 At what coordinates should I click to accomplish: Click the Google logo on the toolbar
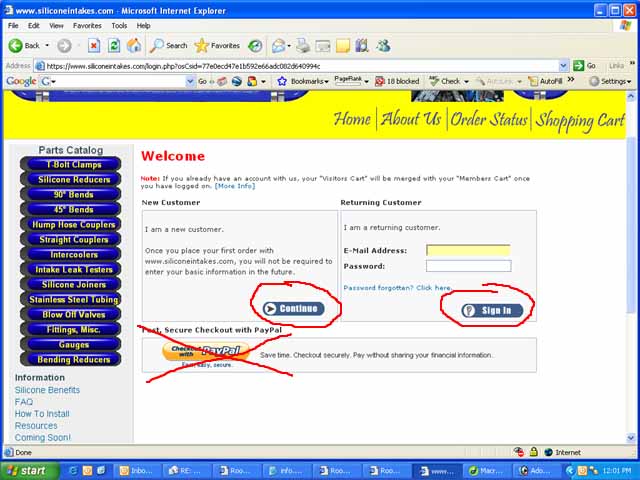pyautogui.click(x=21, y=81)
